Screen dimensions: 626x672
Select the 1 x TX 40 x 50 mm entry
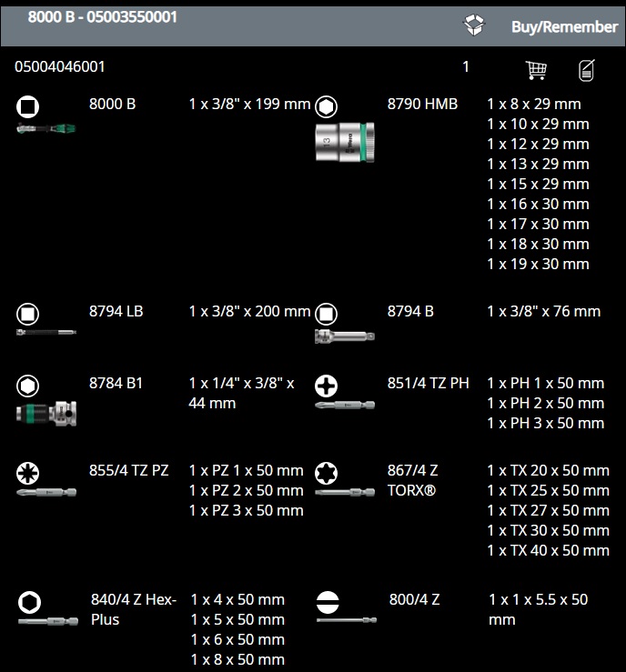pyautogui.click(x=549, y=551)
